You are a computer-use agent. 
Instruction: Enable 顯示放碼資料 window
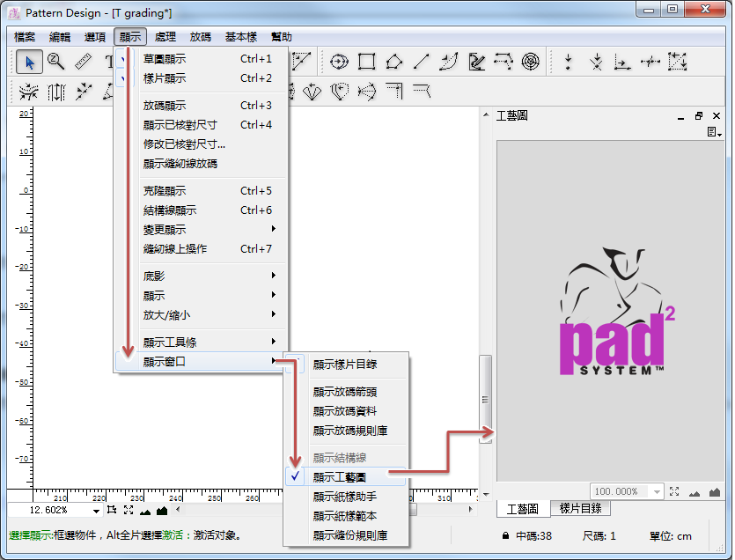[345, 411]
